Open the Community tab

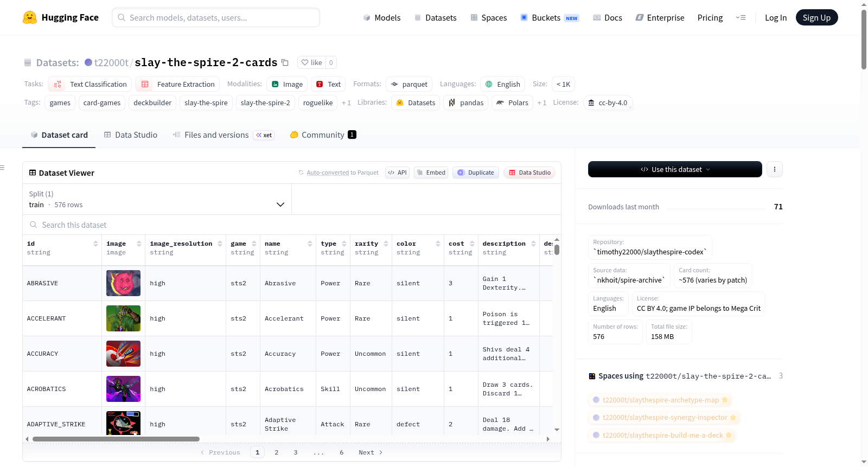pos(323,135)
